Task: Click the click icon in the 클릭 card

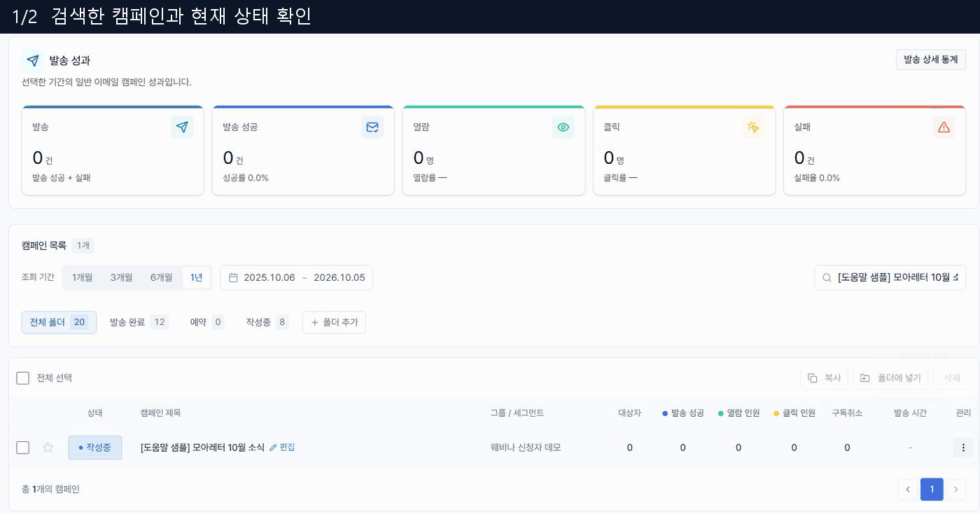Action: click(753, 127)
